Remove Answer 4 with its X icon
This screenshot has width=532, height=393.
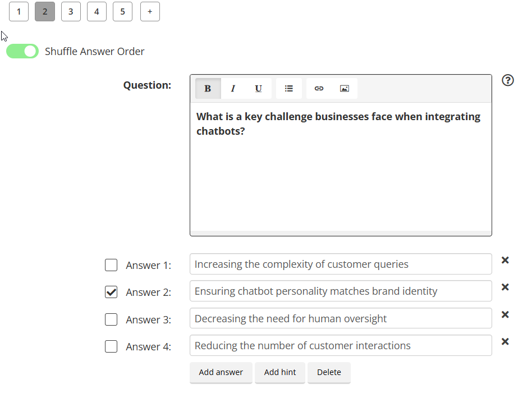coord(505,342)
